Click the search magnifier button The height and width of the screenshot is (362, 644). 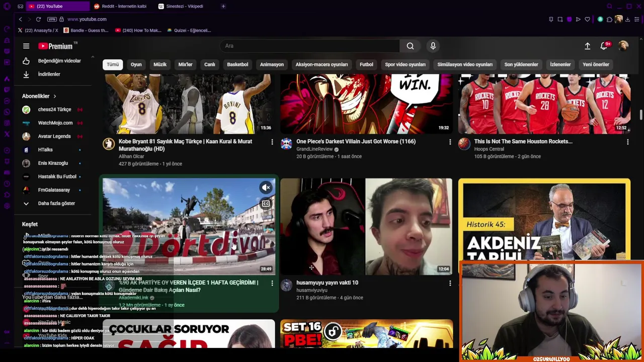410,46
